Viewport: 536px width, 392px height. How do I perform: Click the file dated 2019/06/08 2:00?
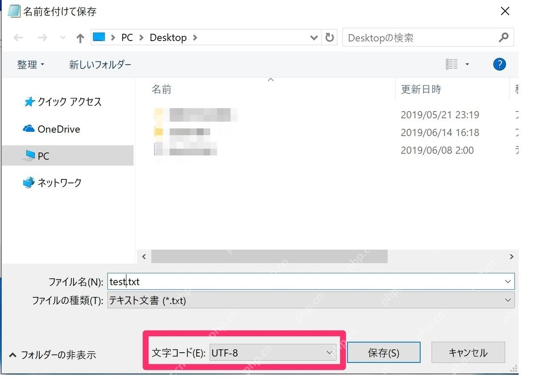click(185, 150)
